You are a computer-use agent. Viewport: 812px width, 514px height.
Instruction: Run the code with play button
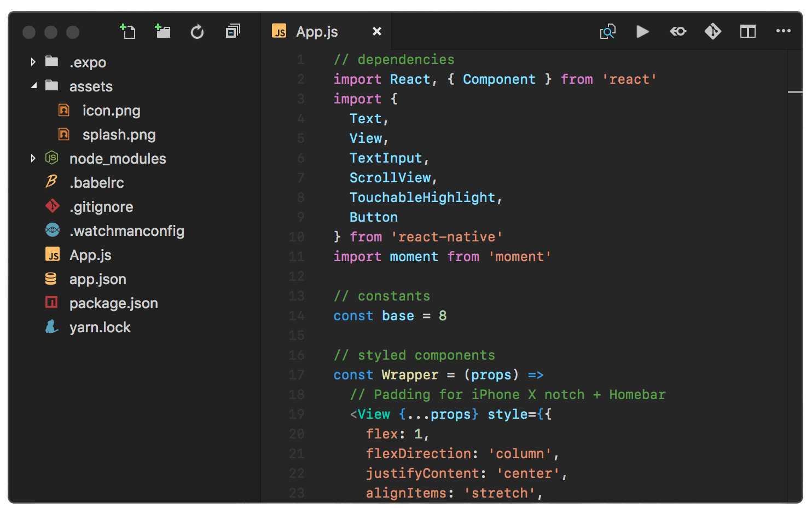click(x=643, y=32)
